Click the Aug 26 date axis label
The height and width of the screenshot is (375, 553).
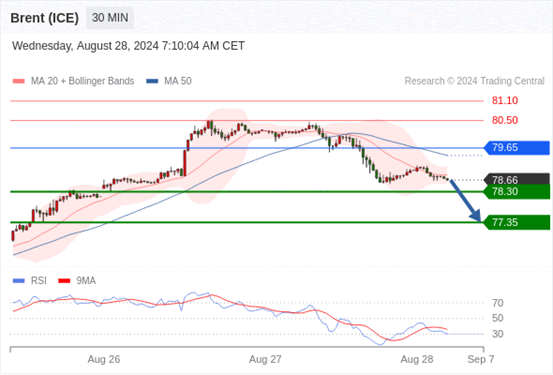click(x=104, y=359)
